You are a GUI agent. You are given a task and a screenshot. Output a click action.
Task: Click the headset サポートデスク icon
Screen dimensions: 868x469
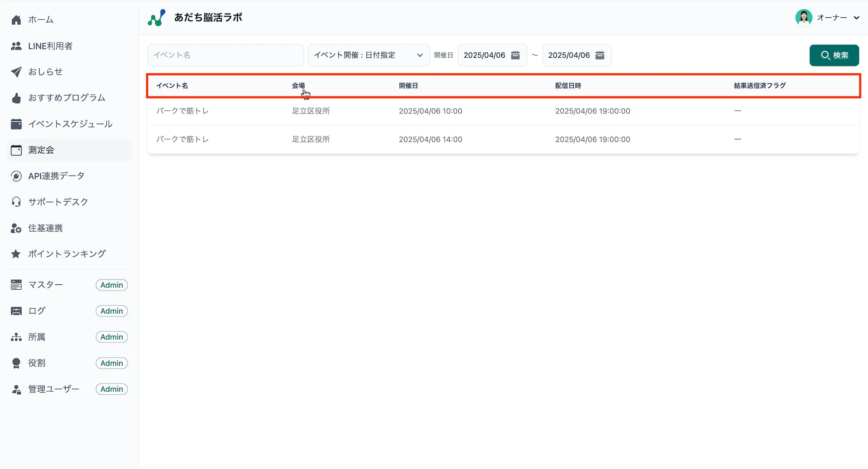tap(16, 202)
